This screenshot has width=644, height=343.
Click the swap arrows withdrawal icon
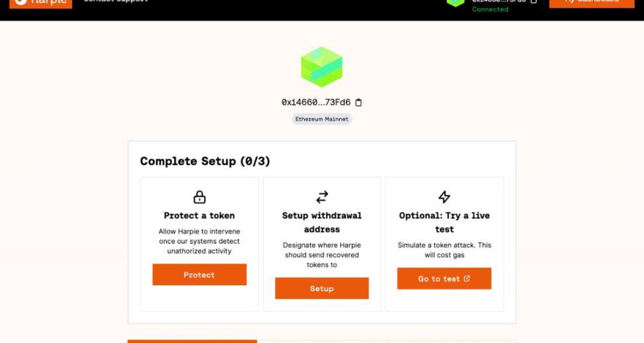coord(322,197)
